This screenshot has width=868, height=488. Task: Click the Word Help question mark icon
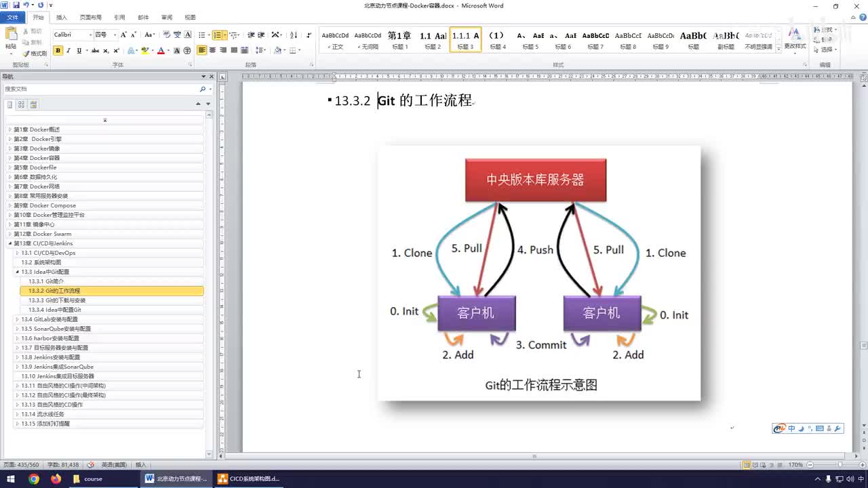click(861, 18)
